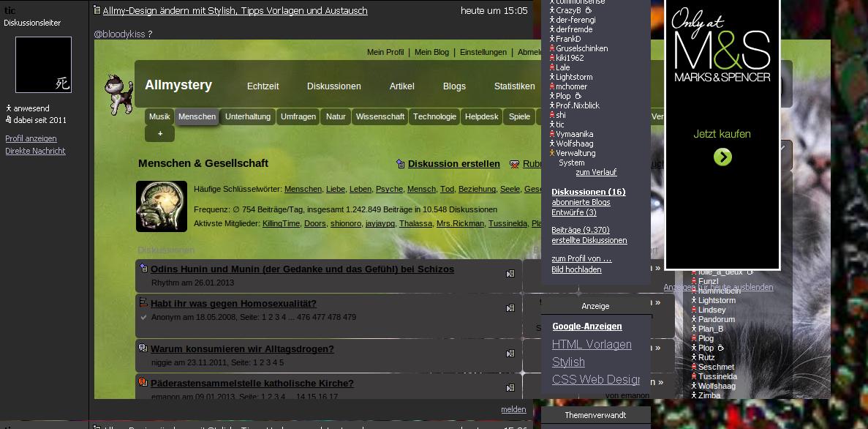Screen dimensions: 868x429
Task: Click the Themenverwandt panel header
Action: tap(596, 415)
